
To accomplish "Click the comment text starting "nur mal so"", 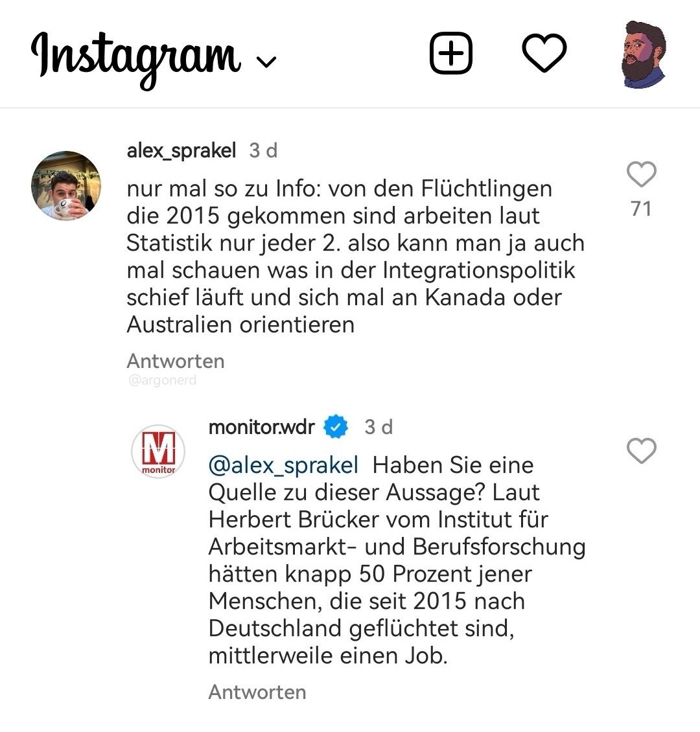I will [355, 257].
